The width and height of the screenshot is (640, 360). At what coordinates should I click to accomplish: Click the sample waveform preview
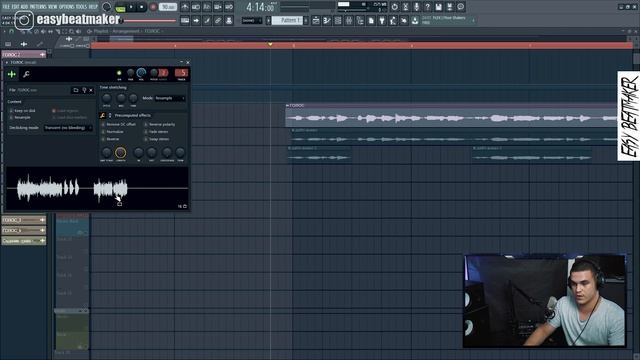coord(97,189)
